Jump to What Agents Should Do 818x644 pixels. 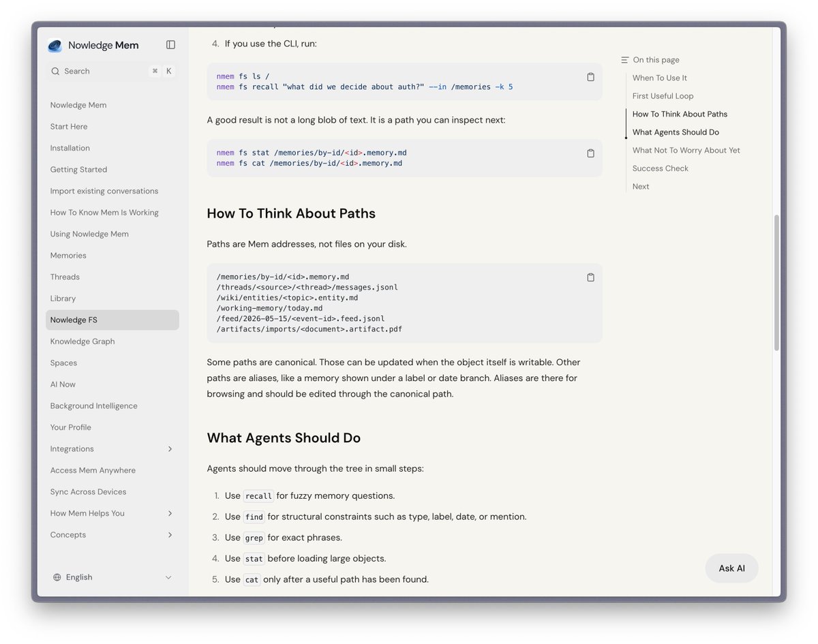pyautogui.click(x=676, y=132)
